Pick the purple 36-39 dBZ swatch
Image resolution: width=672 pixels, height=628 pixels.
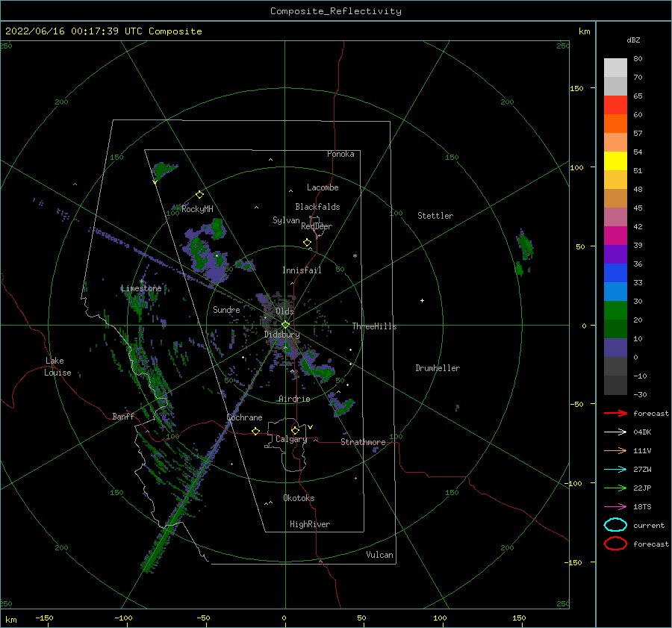point(615,254)
